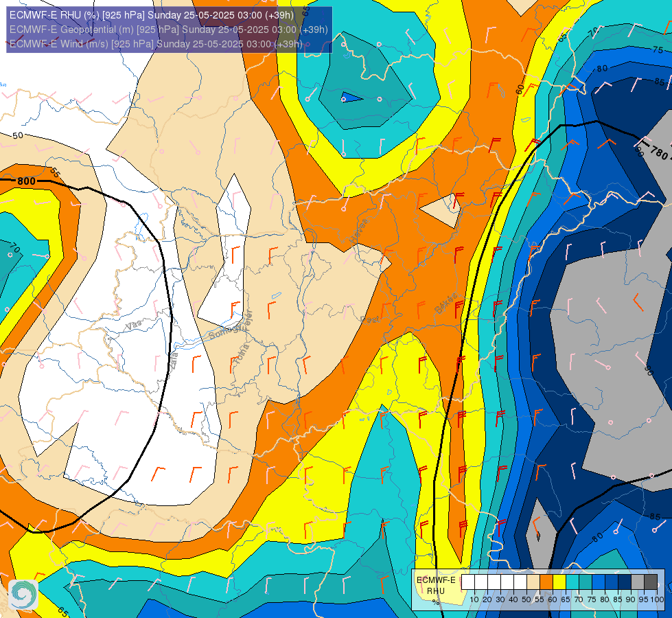This screenshot has height=618, width=672.
Task: Pick the yellow 60–65% legend swatch
Action: coord(559,582)
